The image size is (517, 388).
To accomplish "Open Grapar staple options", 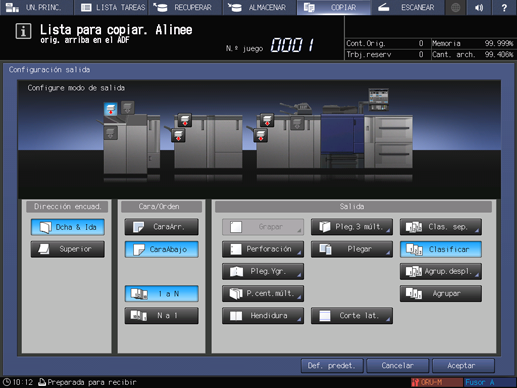I will pos(263,227).
